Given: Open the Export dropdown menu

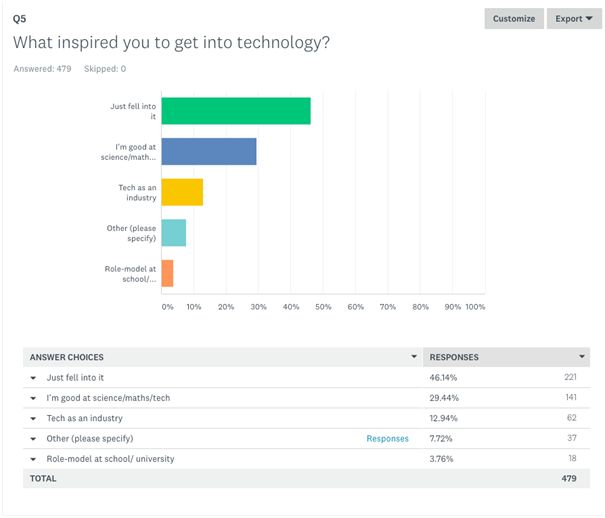Looking at the screenshot, I should 574,19.
